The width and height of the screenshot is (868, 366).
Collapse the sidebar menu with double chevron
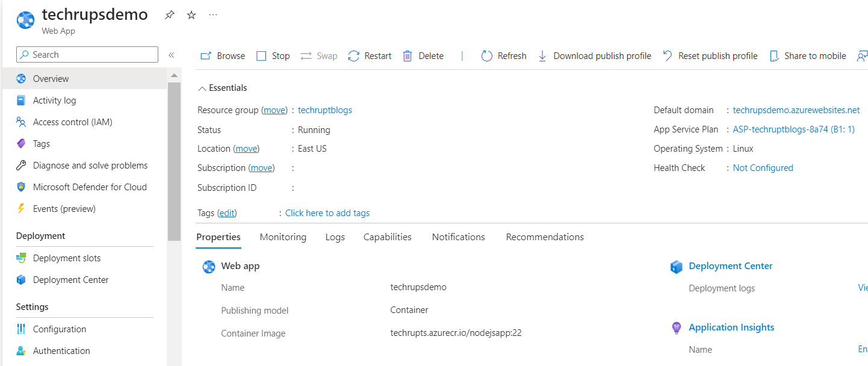click(x=171, y=55)
